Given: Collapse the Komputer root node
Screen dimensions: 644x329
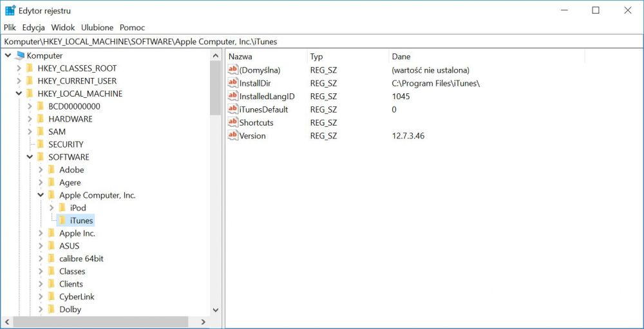Looking at the screenshot, I should [x=8, y=55].
